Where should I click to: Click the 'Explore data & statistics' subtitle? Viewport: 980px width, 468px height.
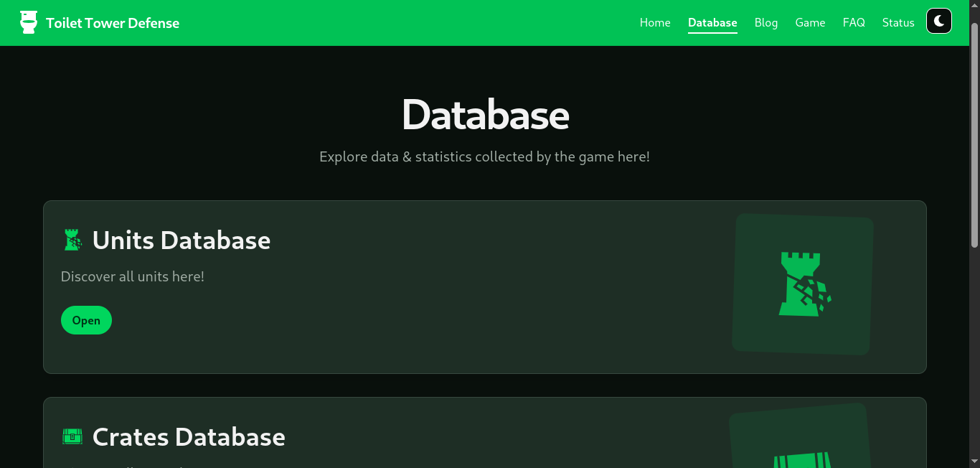pos(485,156)
